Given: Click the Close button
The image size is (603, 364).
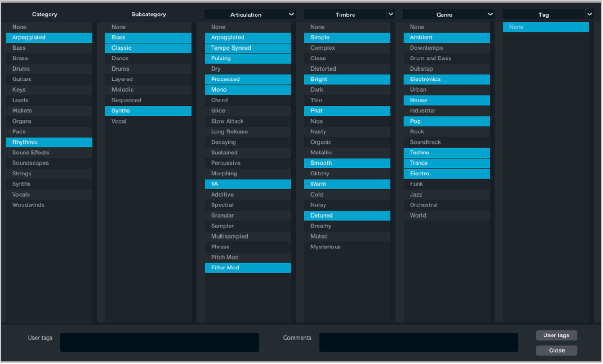Looking at the screenshot, I should tap(556, 350).
